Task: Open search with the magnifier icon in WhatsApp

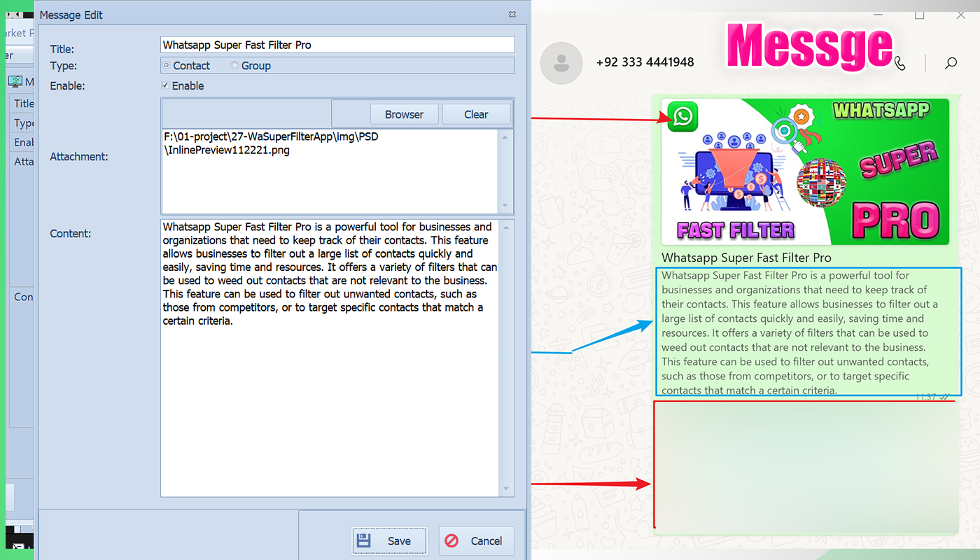Action: (951, 64)
